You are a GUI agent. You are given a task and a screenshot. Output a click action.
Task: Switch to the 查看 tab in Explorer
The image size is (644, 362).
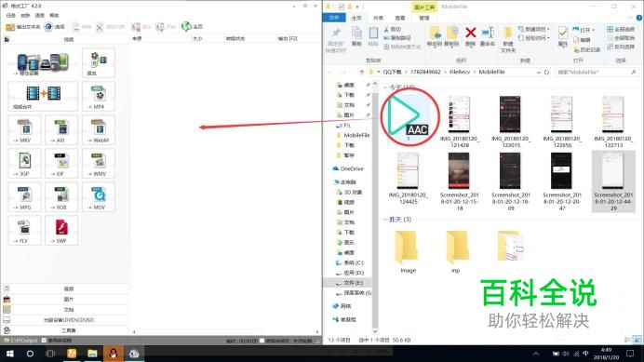pos(400,18)
